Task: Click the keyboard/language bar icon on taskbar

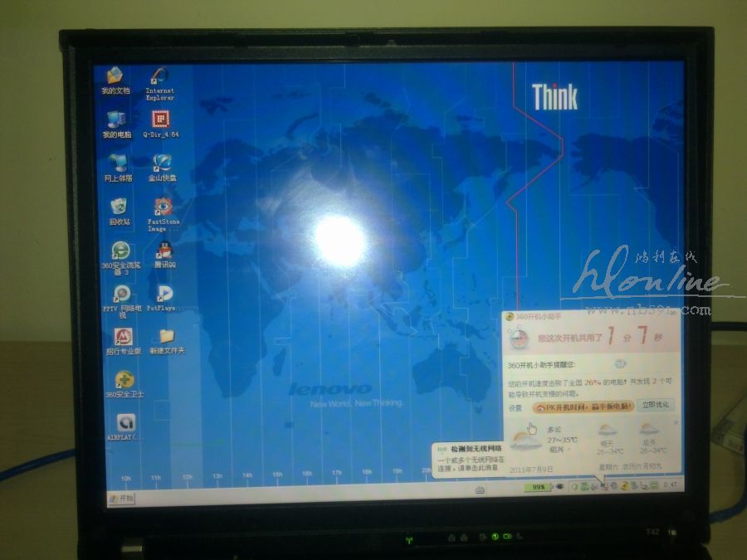Action: coord(480,489)
